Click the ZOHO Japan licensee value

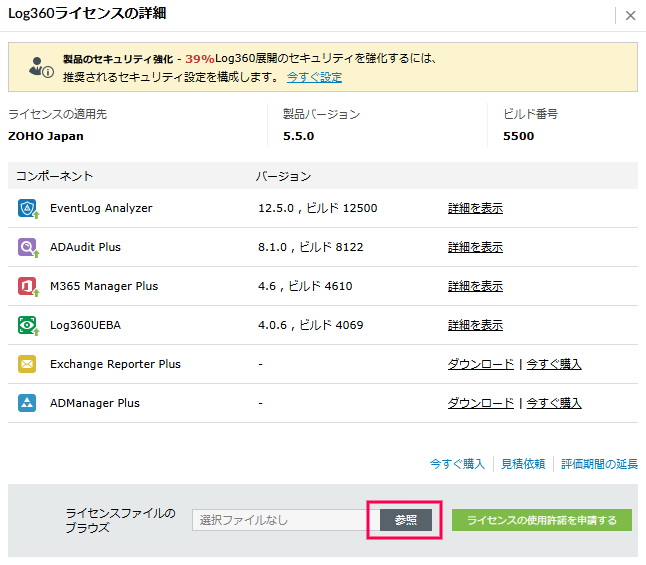click(46, 136)
